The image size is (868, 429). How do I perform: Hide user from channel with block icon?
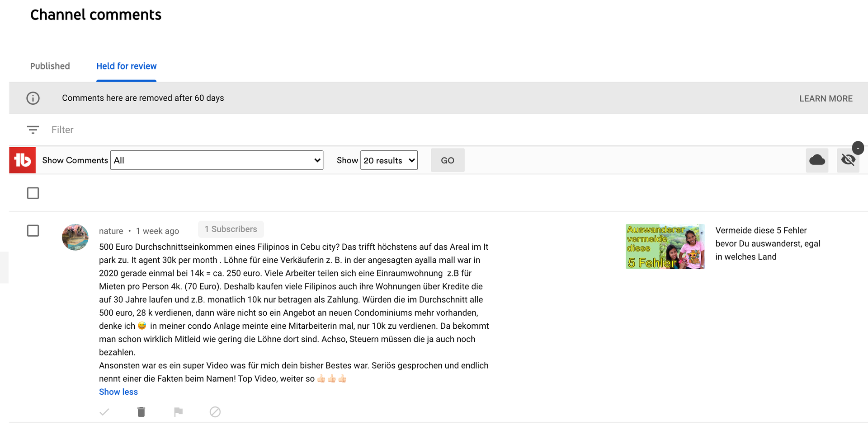point(215,412)
